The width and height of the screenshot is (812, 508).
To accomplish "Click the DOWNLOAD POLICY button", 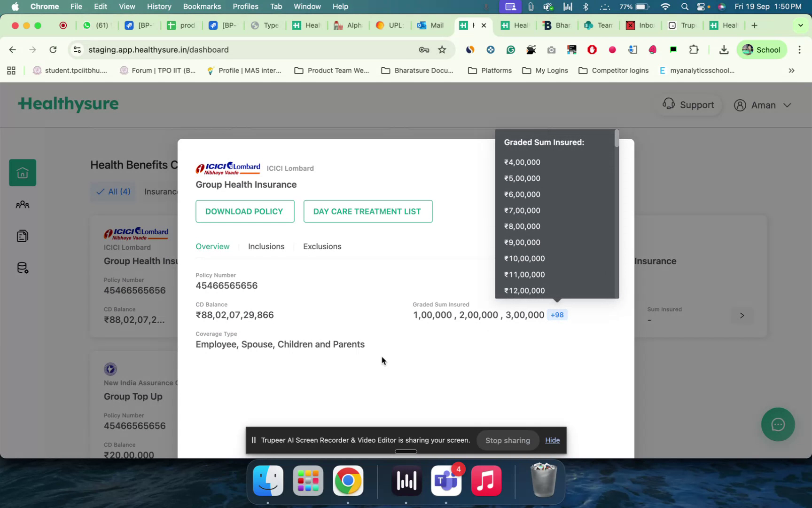I will [244, 211].
